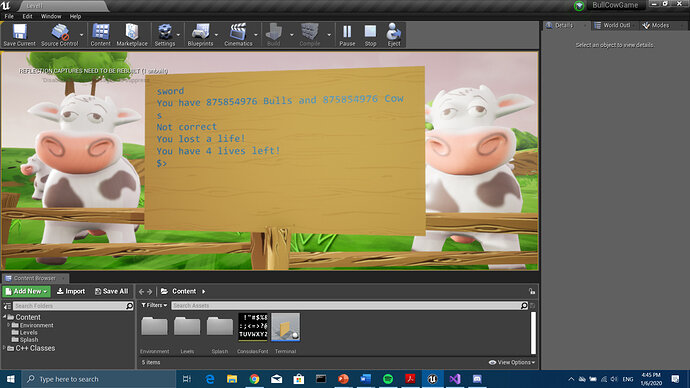
Task: Click the Search Assets magnifier icon
Action: 524,305
